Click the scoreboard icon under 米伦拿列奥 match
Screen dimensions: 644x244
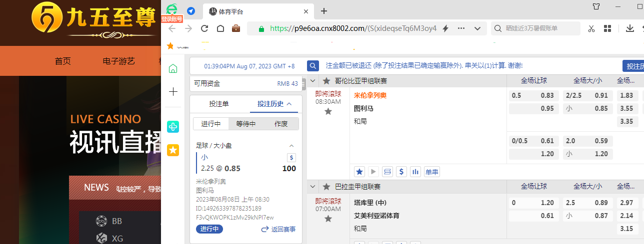click(387, 172)
